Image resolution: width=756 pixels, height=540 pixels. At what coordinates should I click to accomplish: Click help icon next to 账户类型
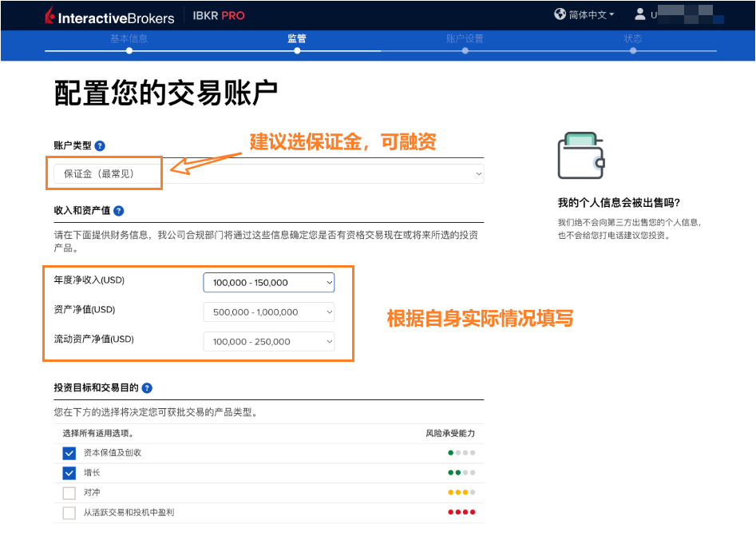click(100, 146)
